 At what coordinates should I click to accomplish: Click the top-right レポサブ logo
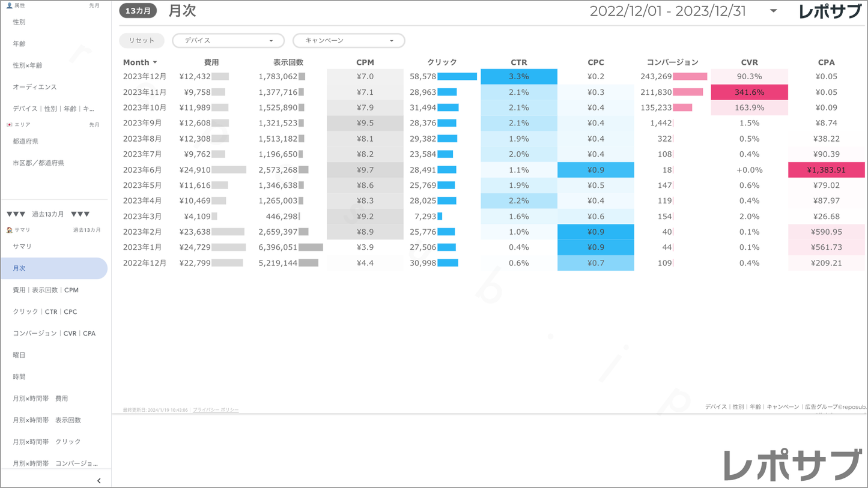(x=830, y=11)
